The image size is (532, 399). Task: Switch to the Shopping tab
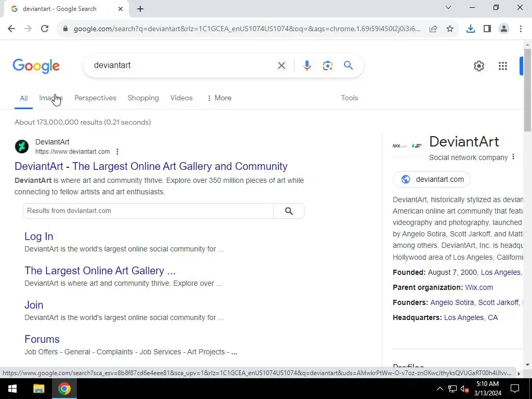pos(143,98)
